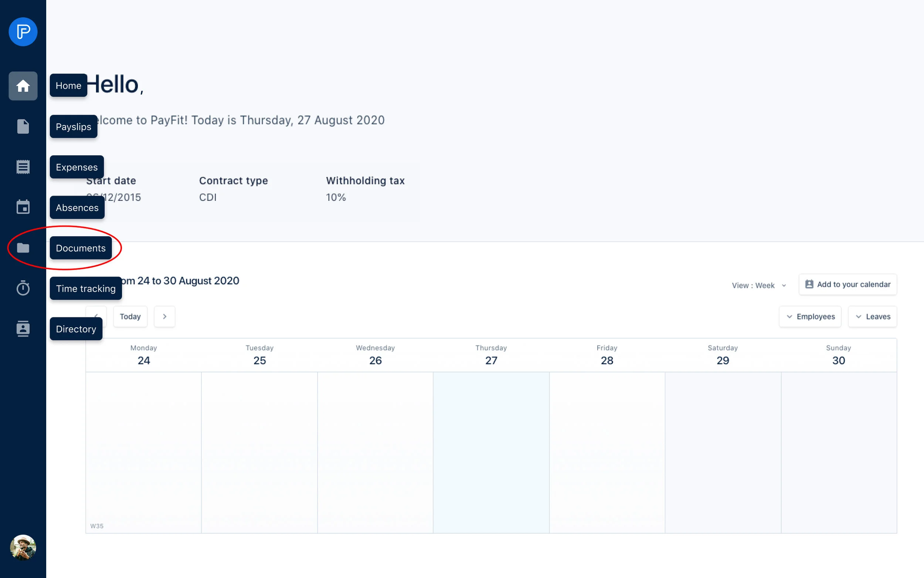The image size is (924, 578).
Task: Expand the View: Week dropdown
Action: click(x=759, y=285)
